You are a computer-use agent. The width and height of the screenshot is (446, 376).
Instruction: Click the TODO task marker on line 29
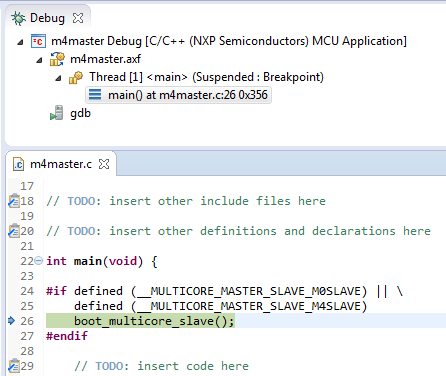(x=14, y=366)
